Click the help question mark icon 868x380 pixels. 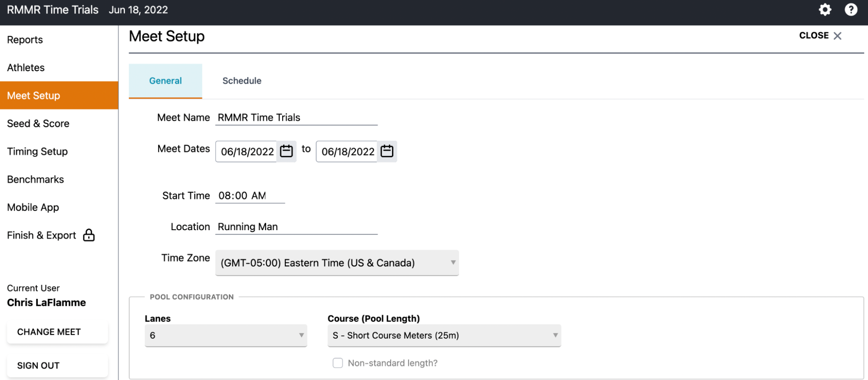point(851,10)
